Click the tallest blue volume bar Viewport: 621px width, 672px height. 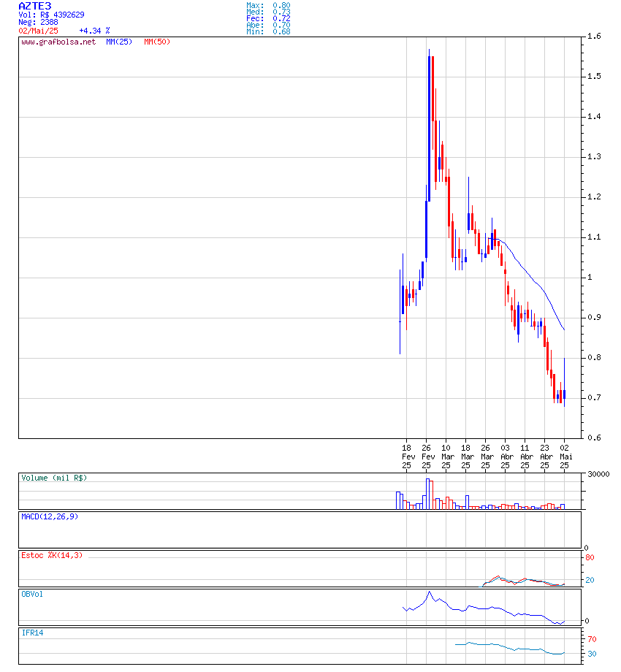tap(427, 494)
